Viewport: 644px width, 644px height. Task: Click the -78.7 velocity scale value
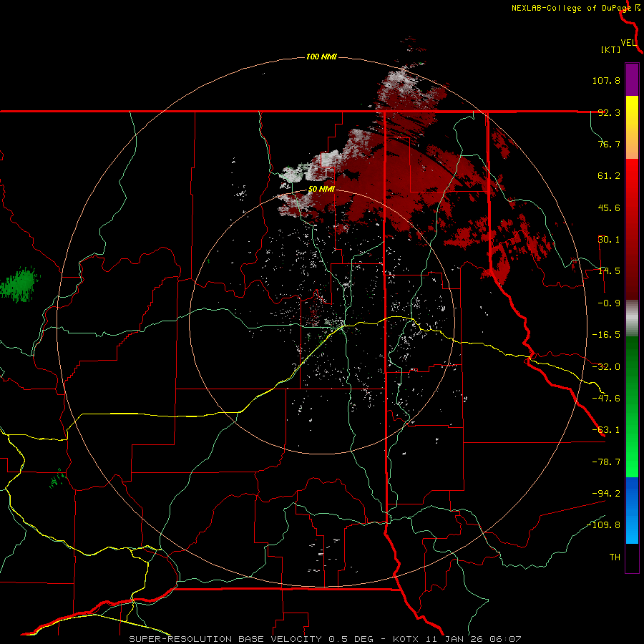[x=606, y=462]
